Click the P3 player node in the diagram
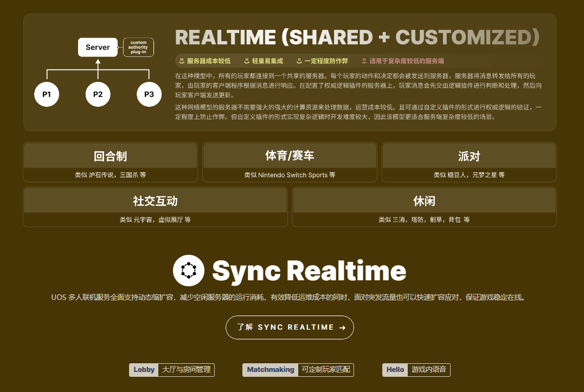Viewport: 584px width, 392px height. pos(149,94)
